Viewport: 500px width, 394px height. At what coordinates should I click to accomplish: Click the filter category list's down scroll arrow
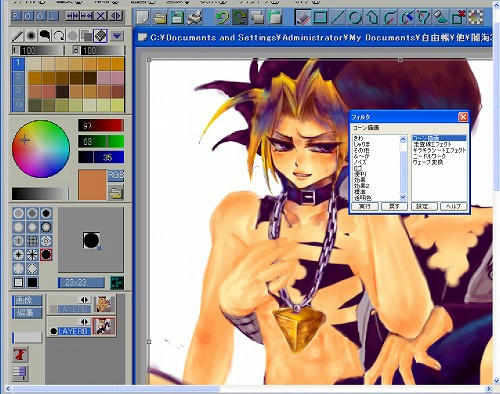403,197
